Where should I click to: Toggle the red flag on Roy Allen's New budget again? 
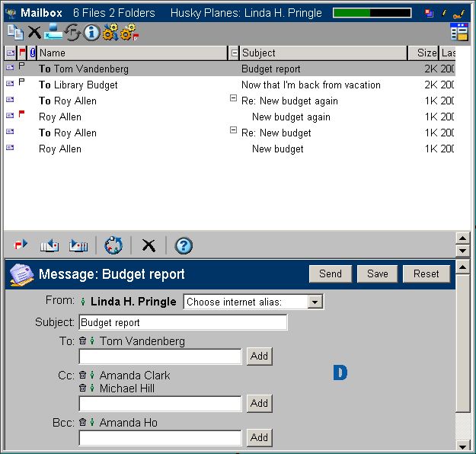tap(22, 116)
